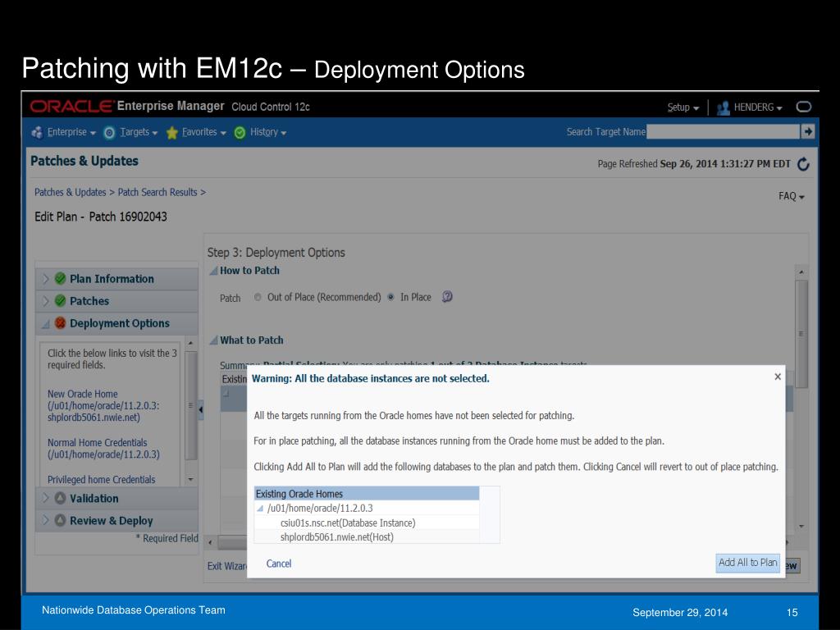The image size is (840, 630).
Task: Click the Favorites star icon
Action: click(x=172, y=132)
